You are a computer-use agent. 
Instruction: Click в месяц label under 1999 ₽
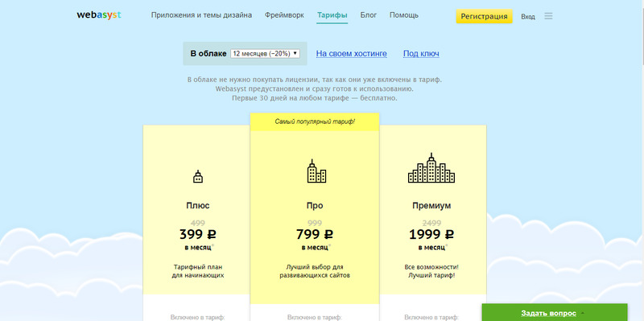click(x=431, y=248)
